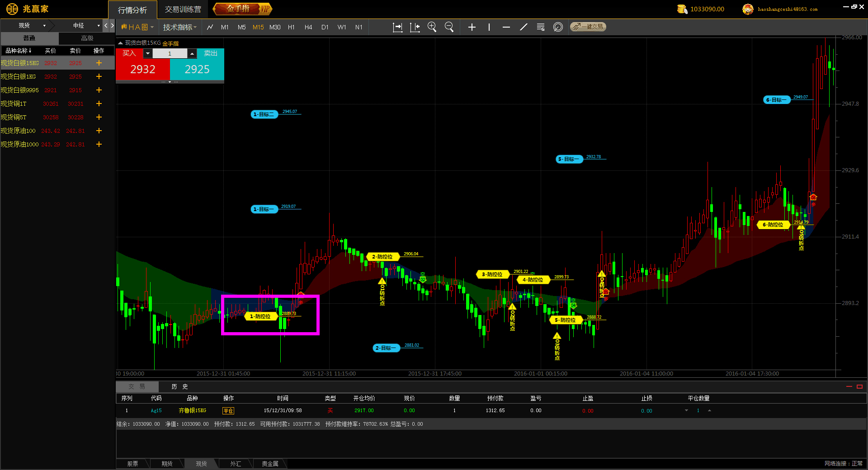
Task: Select the vertical line drawing tool
Action: pos(489,27)
